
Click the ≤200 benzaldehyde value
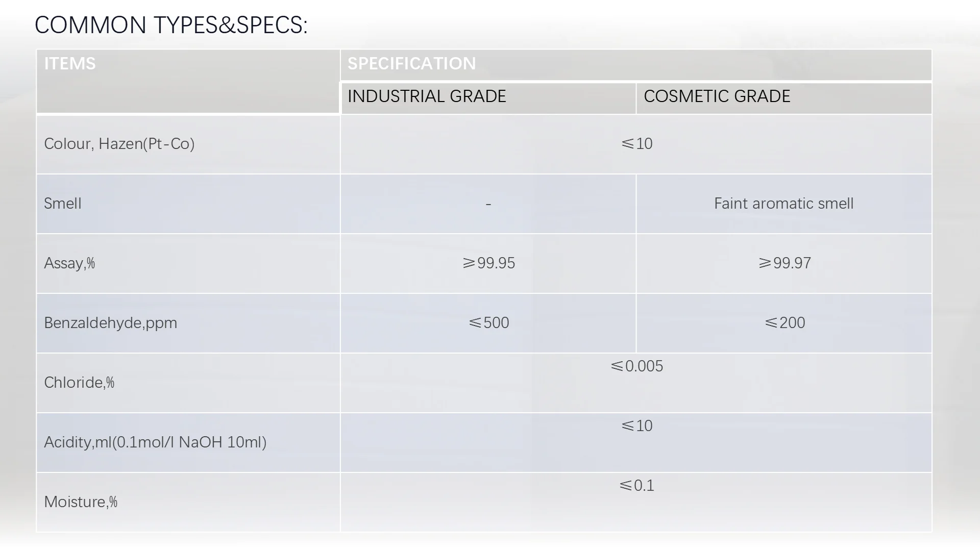click(x=785, y=323)
